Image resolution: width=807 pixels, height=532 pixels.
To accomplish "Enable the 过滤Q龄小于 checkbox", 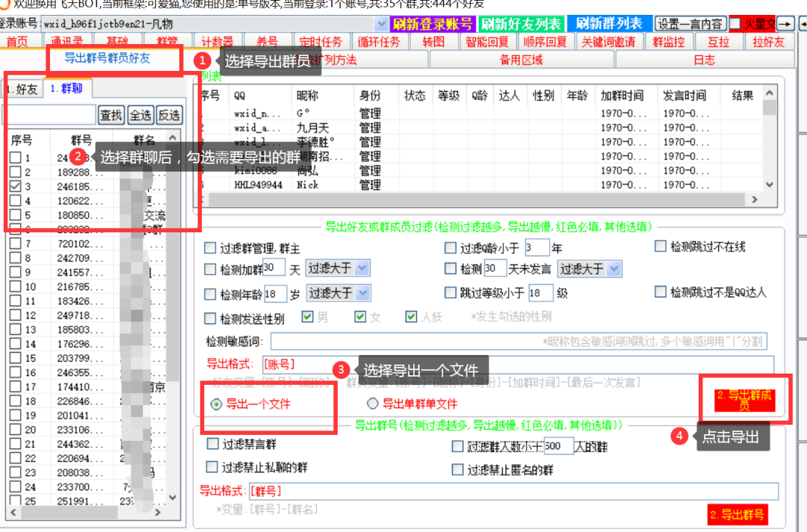I will tap(451, 248).
